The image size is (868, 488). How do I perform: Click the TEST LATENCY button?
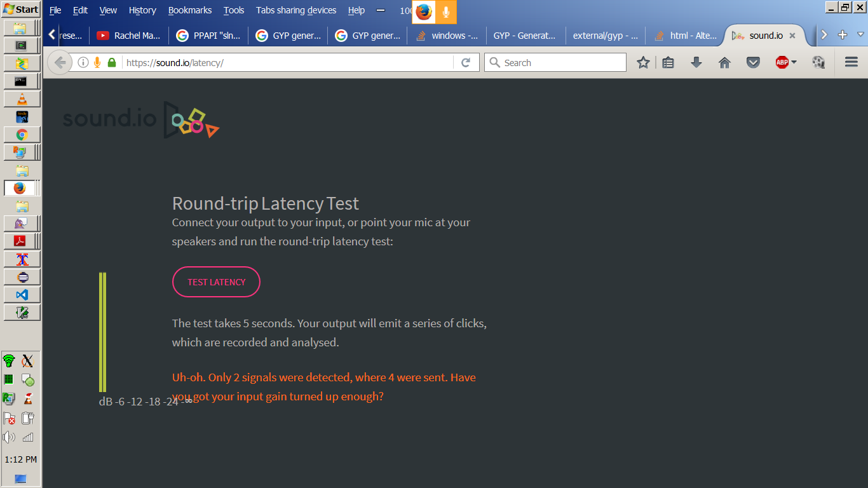[216, 281]
